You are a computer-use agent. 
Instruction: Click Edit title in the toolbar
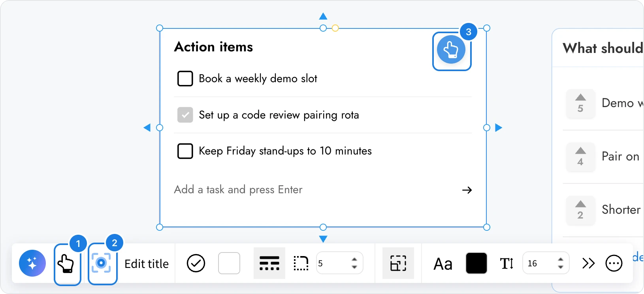click(x=147, y=264)
